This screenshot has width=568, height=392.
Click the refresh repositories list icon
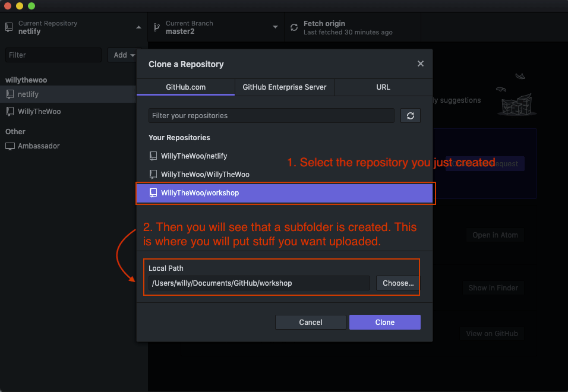pos(410,116)
